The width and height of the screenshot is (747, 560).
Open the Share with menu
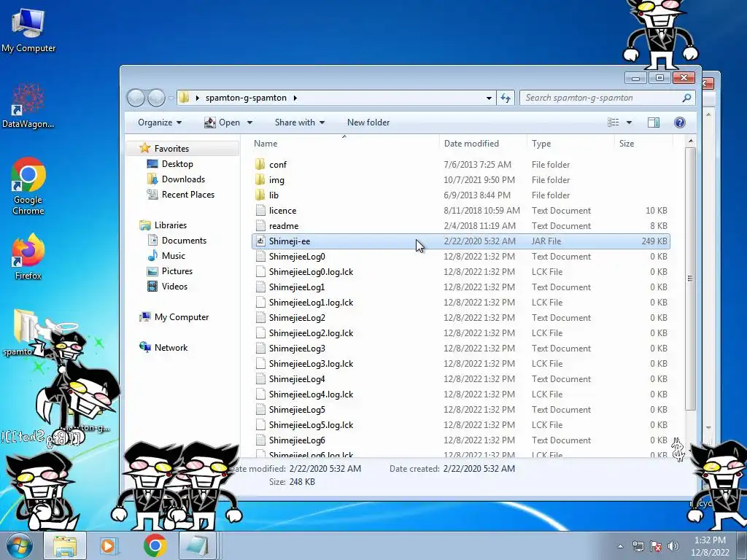click(x=300, y=122)
